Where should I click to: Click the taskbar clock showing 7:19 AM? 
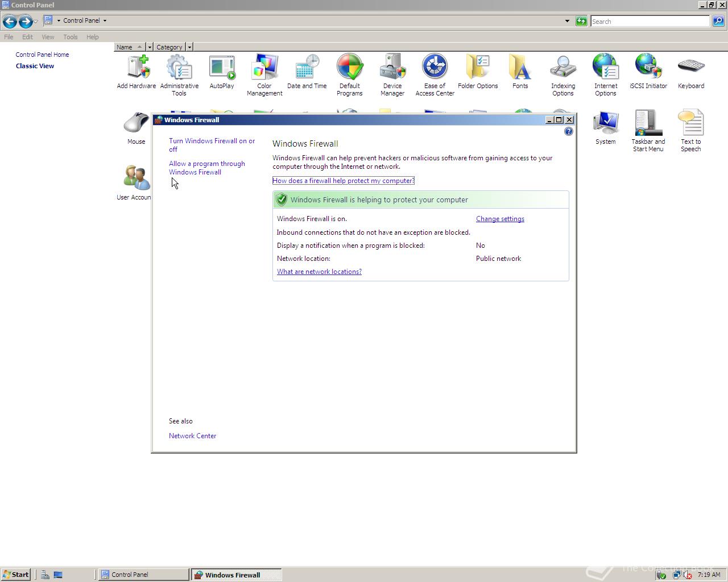709,575
